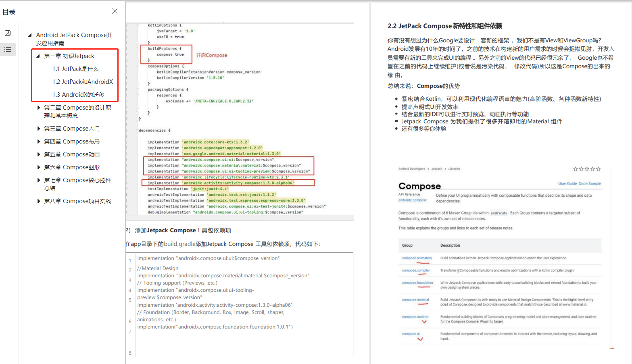The width and height of the screenshot is (632, 364).
Task: Jump to 第八章 Compose项目实战 chapter
Action: 77,201
